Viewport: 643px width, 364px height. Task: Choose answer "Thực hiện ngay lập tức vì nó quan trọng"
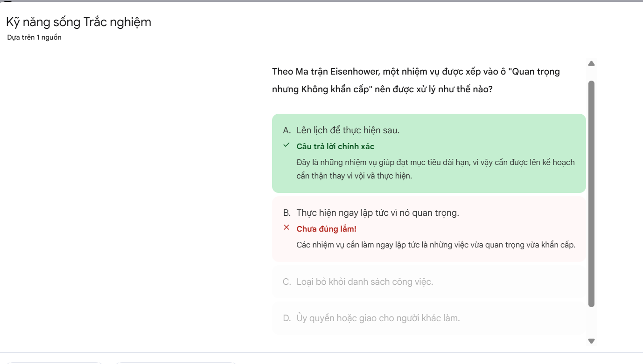point(377,213)
